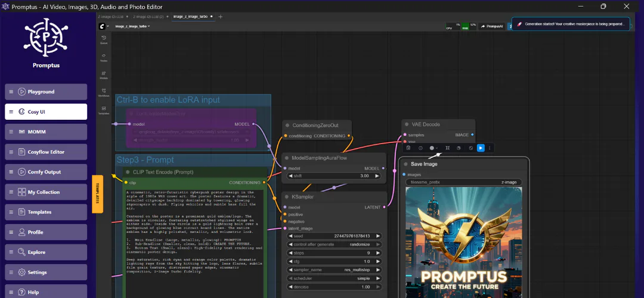Click the Explore magnifier icon

point(22,253)
